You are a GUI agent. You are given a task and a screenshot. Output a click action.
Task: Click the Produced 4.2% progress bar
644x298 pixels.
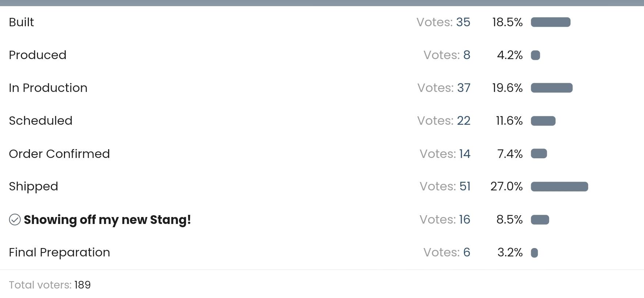click(536, 55)
